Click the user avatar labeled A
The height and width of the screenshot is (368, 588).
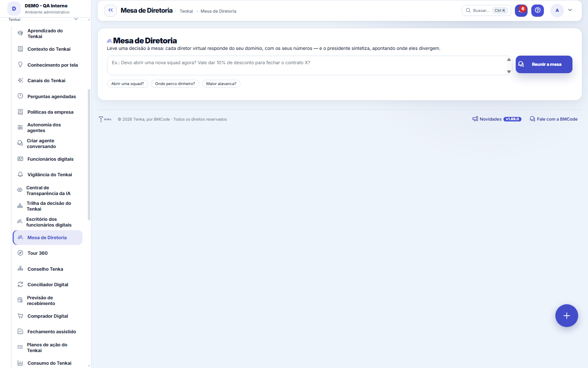[557, 10]
